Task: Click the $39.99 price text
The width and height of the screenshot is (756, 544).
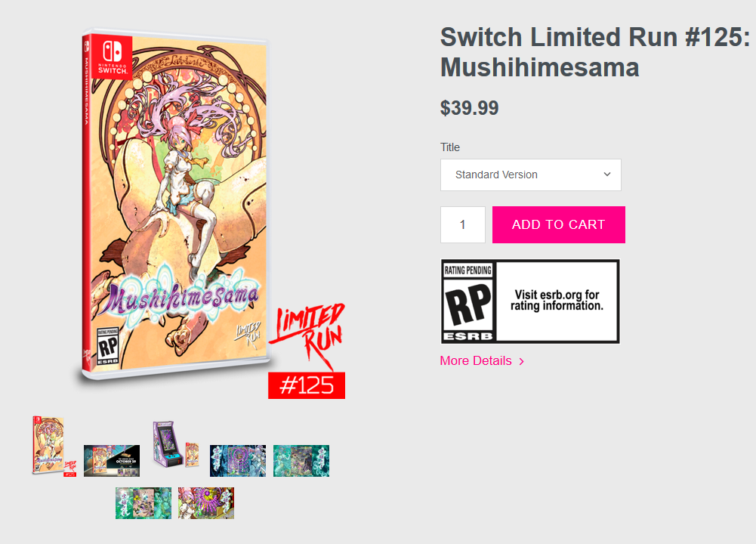Action: 469,108
